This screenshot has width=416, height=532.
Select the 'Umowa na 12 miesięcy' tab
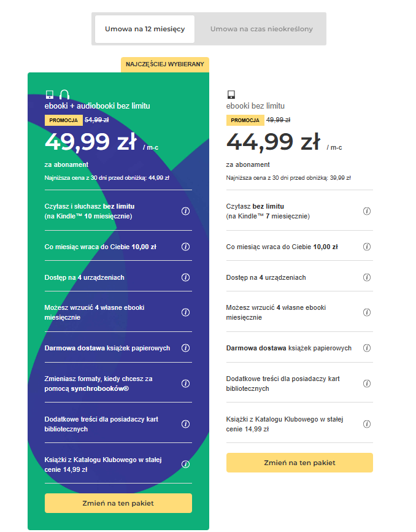click(145, 29)
